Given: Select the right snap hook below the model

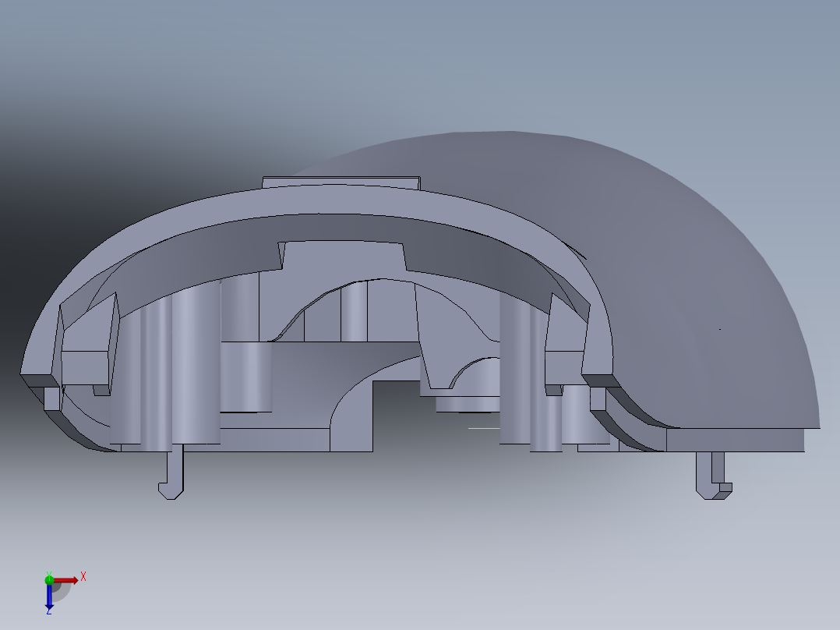Looking at the screenshot, I should [x=713, y=476].
